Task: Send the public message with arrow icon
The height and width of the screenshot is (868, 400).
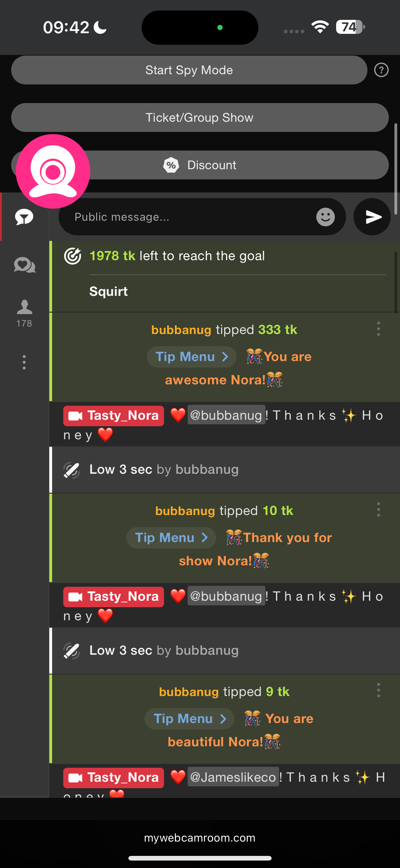Action: pyautogui.click(x=372, y=217)
